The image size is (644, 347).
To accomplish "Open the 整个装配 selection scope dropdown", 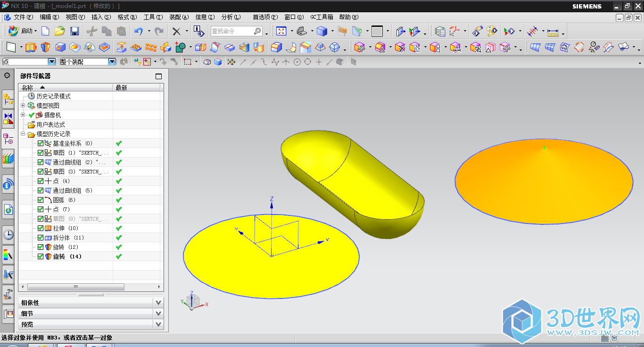I will click(x=112, y=62).
